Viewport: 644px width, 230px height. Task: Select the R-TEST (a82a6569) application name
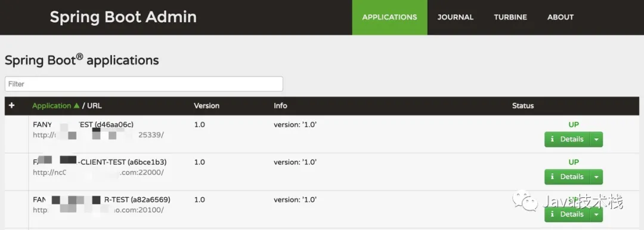point(101,200)
